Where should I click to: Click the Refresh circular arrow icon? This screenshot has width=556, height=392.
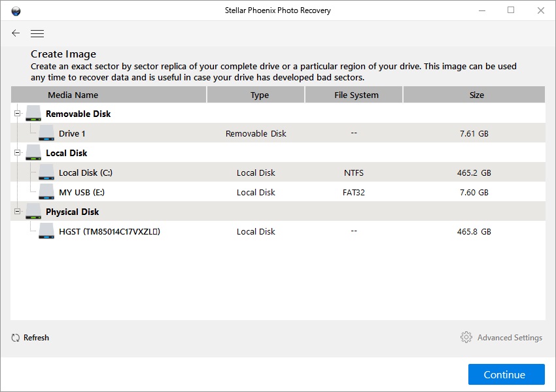(x=14, y=337)
